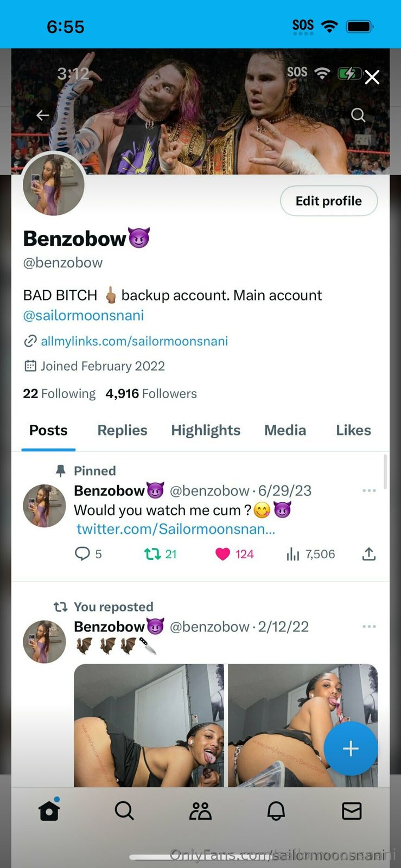Tap the blue compose plus button

coord(351,749)
